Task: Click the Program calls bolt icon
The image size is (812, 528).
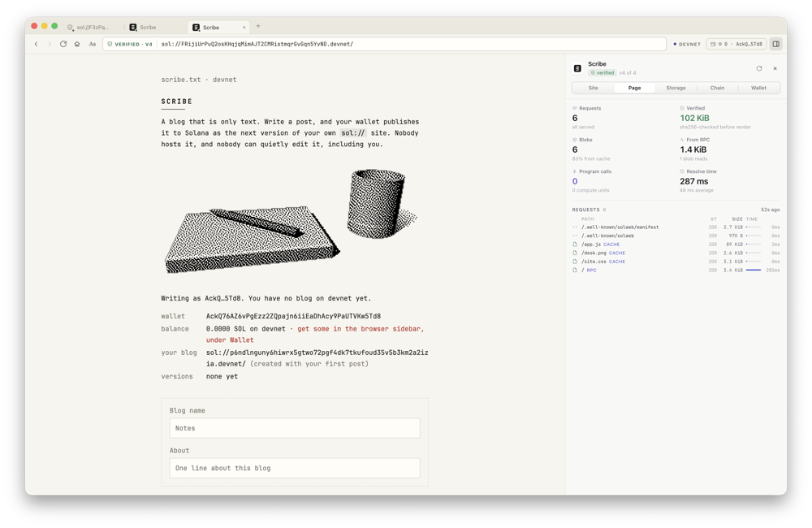Action: click(x=574, y=171)
